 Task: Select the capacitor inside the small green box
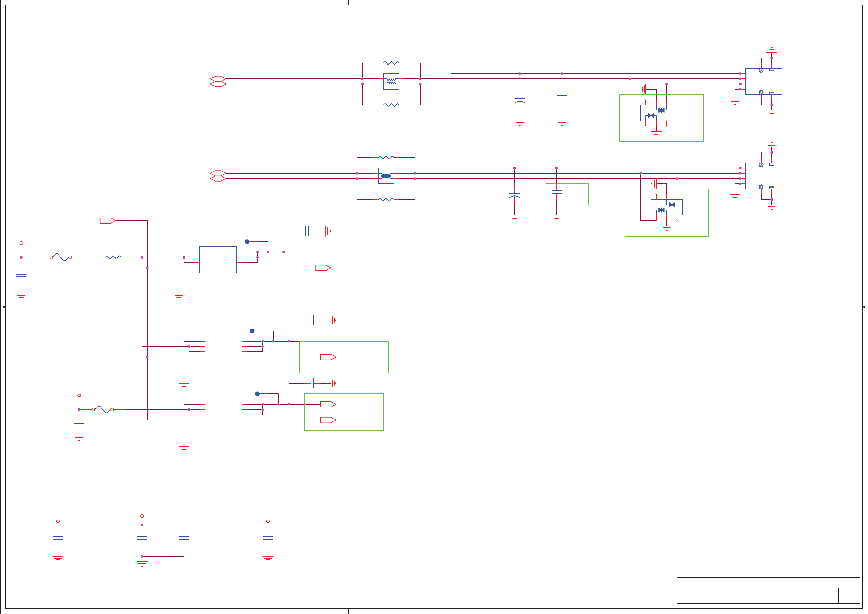click(556, 192)
